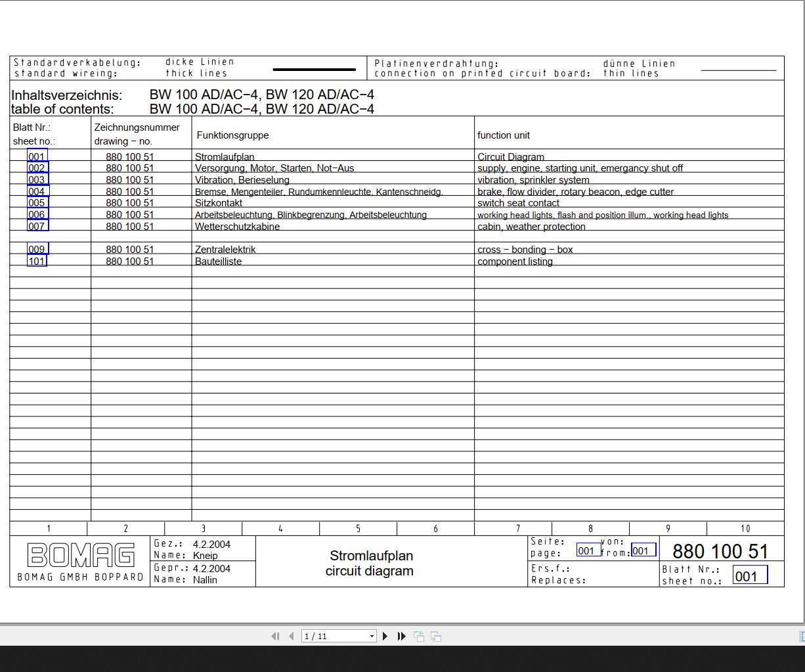Click 'vibration, sprinkler system' text
The width and height of the screenshot is (805, 672).
click(x=533, y=180)
